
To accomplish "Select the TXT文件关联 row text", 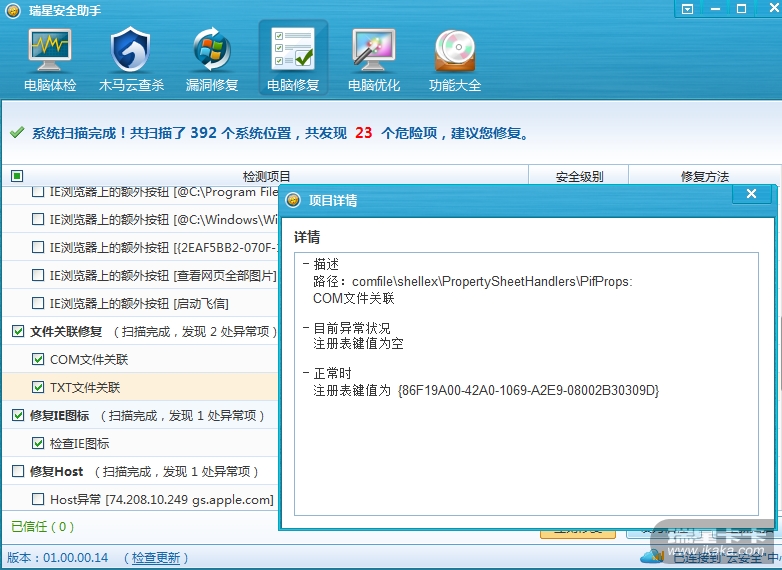I will click(85, 387).
